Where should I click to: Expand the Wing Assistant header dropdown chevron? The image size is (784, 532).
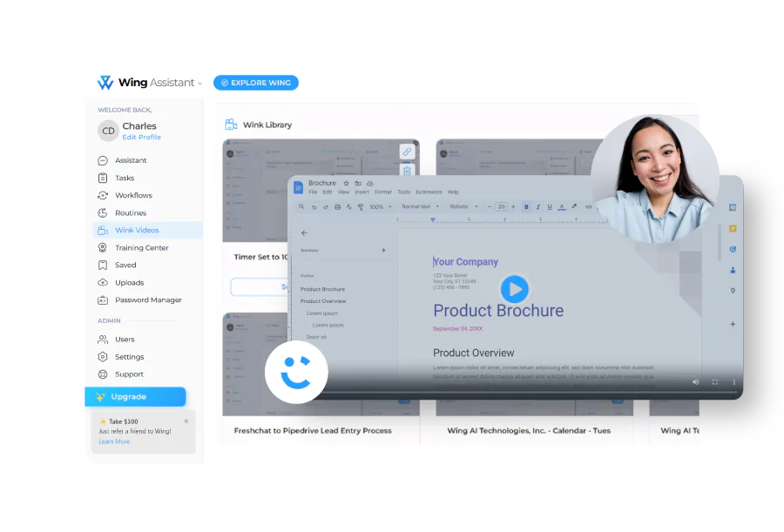(200, 84)
